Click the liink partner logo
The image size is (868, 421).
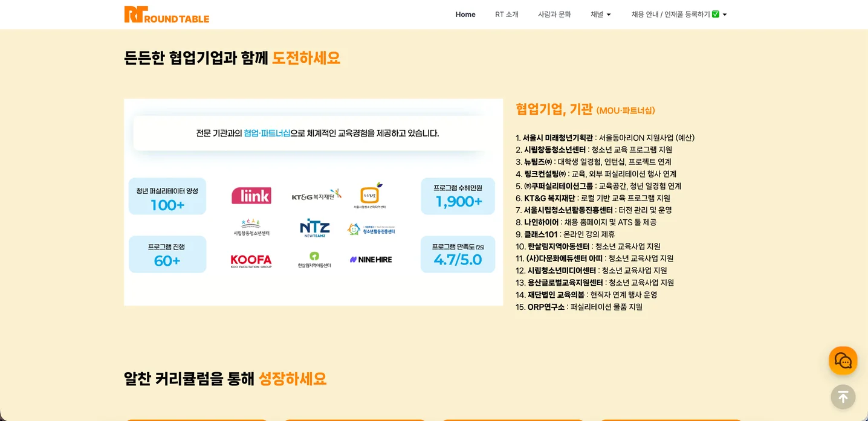pos(251,195)
